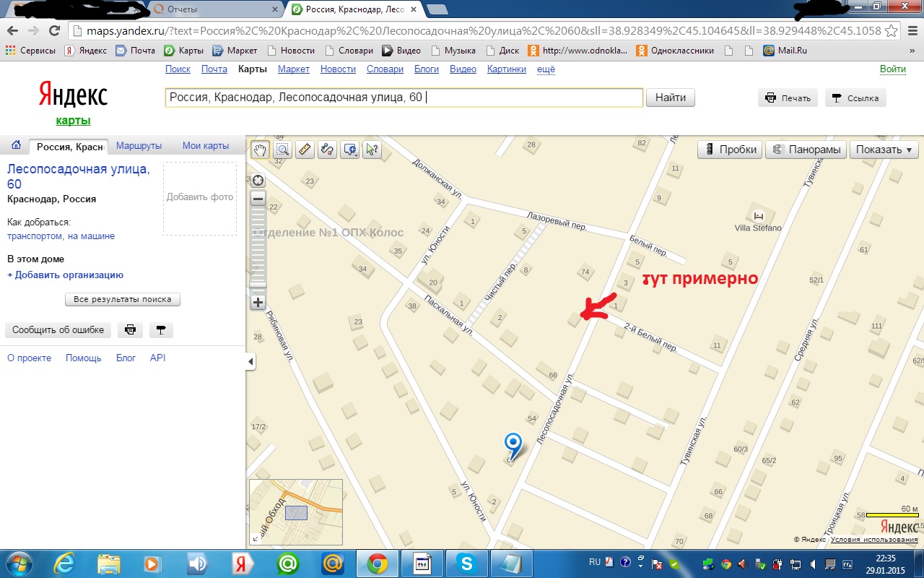This screenshot has height=578, width=924.
Task: Reload the page in Chrome
Action: pos(54,31)
